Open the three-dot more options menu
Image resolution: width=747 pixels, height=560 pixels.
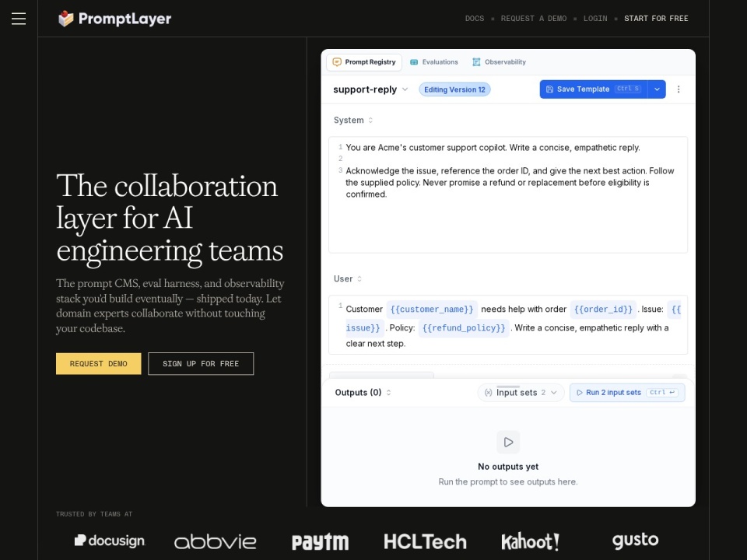coord(679,89)
